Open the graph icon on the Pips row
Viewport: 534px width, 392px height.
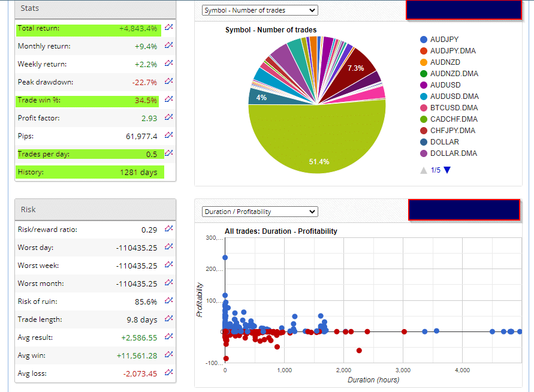pyautogui.click(x=168, y=135)
